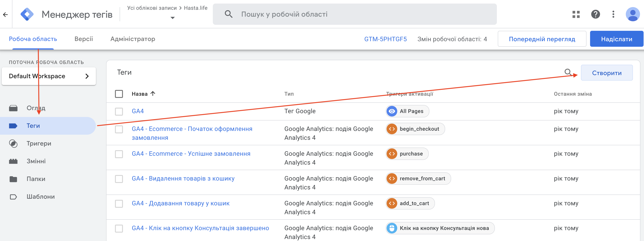
Task: Click the remove_from_cart trigger code icon
Action: [392, 178]
